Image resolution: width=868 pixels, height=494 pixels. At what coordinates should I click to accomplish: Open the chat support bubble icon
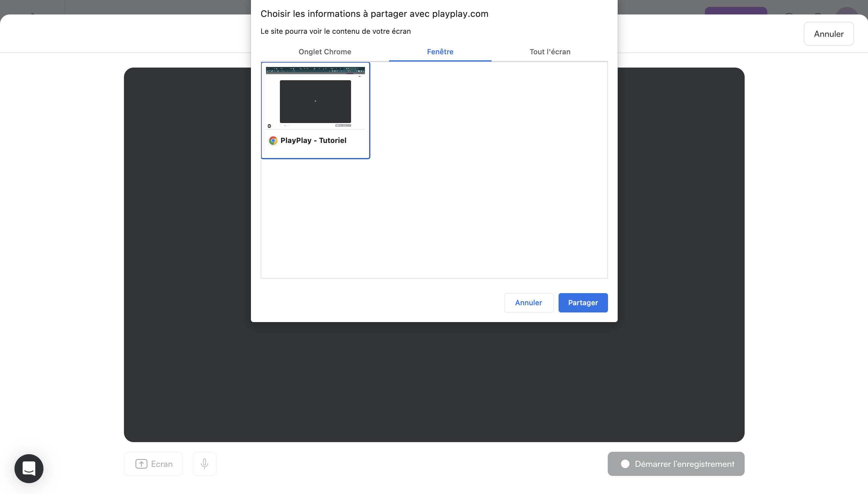29,469
